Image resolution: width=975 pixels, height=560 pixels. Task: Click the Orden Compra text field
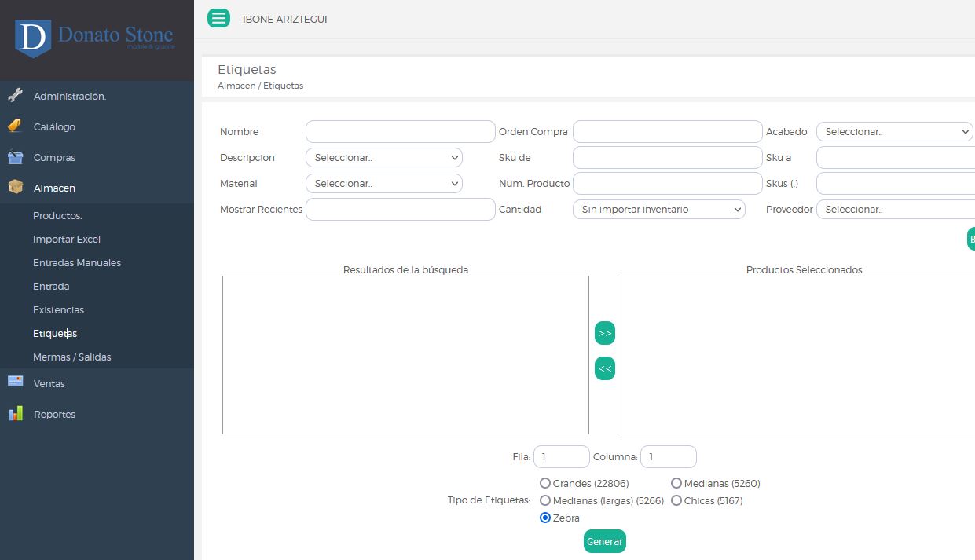coord(667,132)
